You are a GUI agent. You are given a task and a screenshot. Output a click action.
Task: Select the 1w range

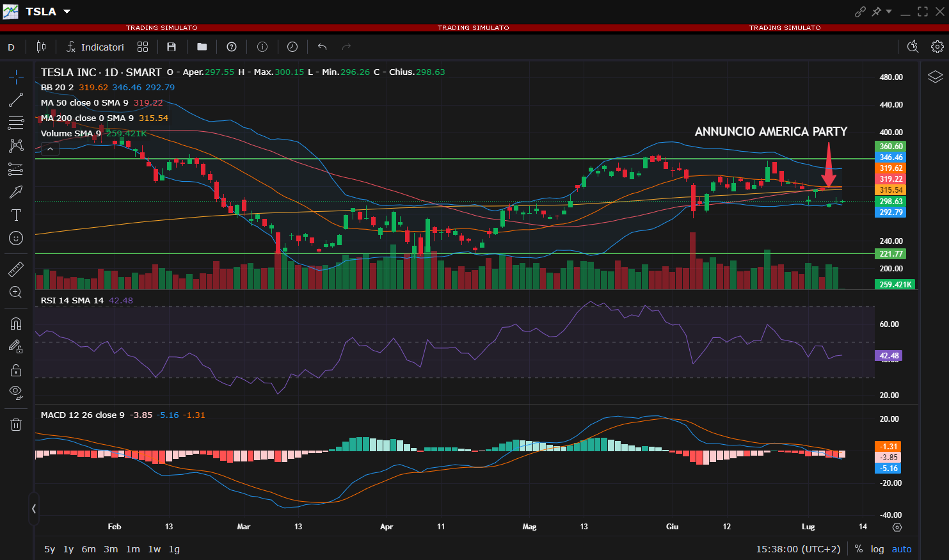coord(154,549)
